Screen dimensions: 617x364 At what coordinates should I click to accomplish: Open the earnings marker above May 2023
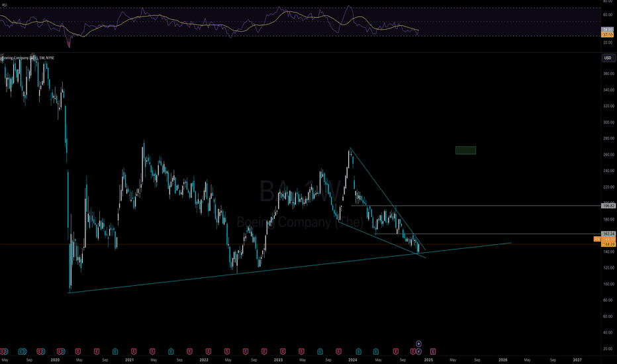[x=301, y=351]
